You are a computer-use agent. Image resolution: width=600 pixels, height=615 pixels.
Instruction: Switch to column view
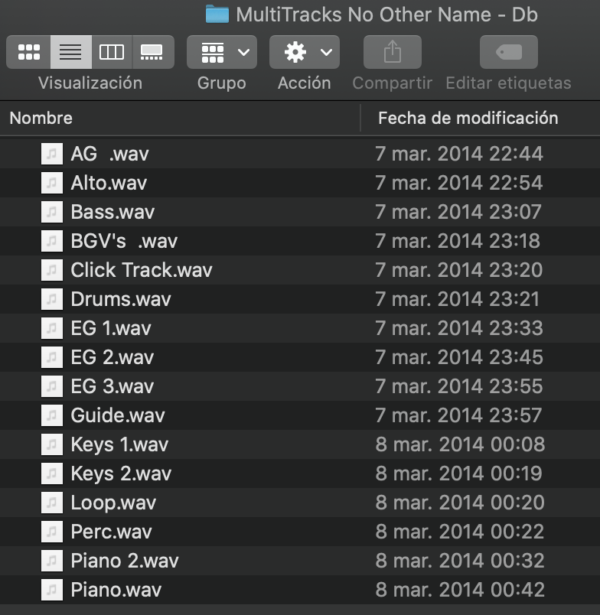(112, 52)
